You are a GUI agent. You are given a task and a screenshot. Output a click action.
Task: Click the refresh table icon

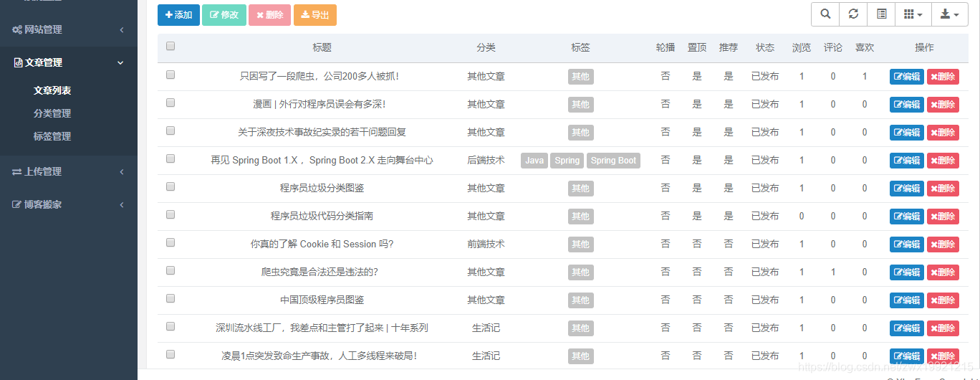coord(853,14)
